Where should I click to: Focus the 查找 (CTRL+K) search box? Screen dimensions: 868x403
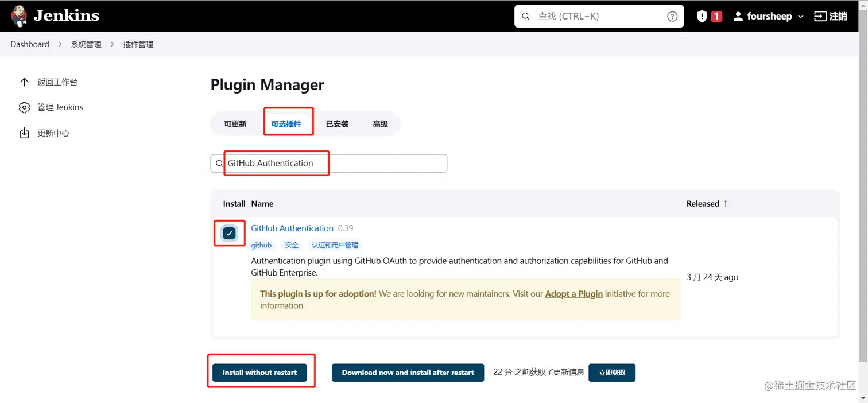[599, 16]
